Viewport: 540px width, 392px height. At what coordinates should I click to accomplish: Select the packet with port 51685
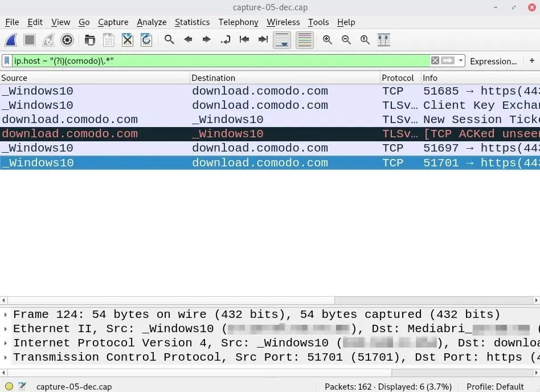click(270, 91)
